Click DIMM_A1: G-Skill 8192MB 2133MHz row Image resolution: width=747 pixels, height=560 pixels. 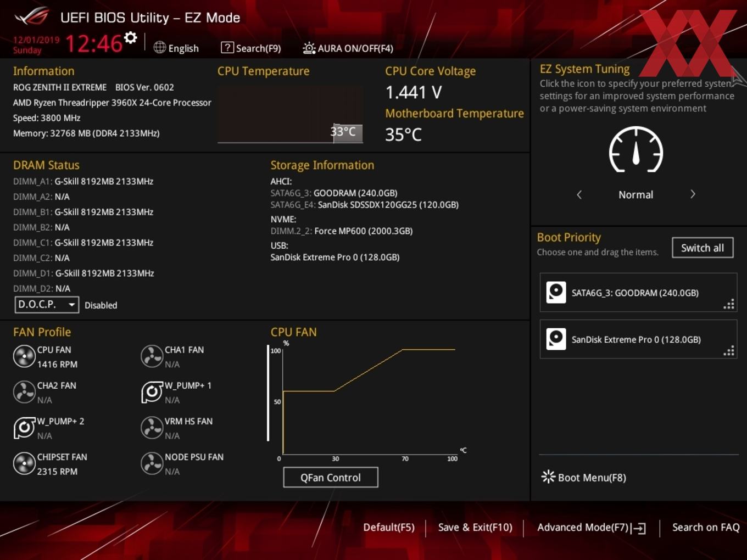83,181
